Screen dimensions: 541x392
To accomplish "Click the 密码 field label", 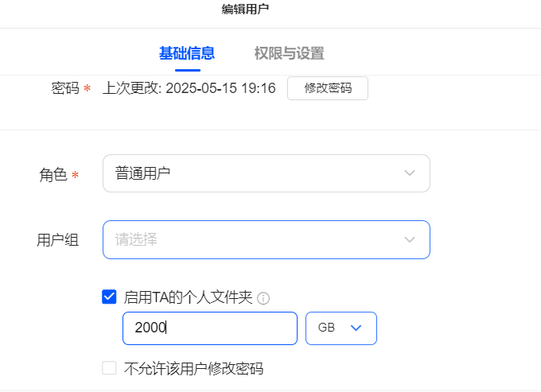I will pos(65,88).
